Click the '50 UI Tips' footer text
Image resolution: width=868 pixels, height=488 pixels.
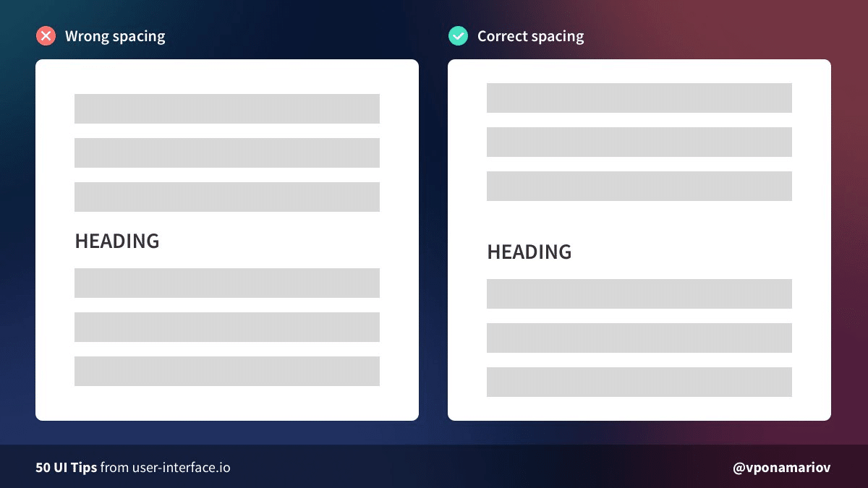(x=67, y=467)
